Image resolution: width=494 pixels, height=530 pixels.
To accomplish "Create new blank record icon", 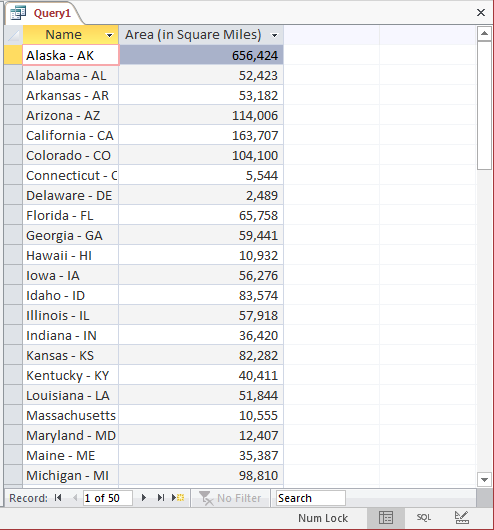I will point(178,498).
